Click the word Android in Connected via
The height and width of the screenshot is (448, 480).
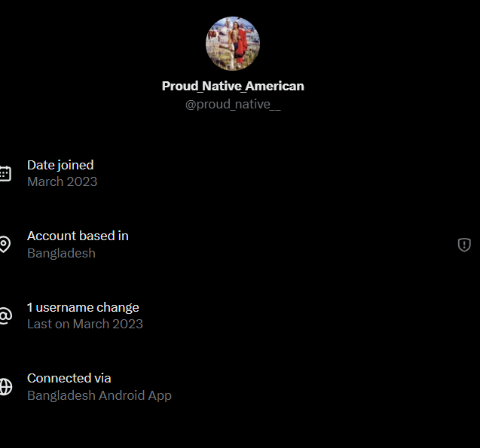121,395
